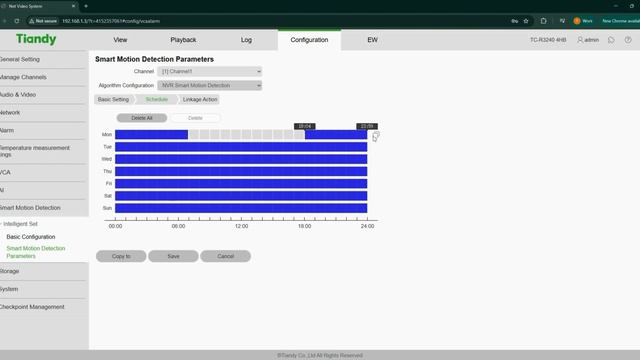Open Storage in sidebar

pyautogui.click(x=9, y=271)
